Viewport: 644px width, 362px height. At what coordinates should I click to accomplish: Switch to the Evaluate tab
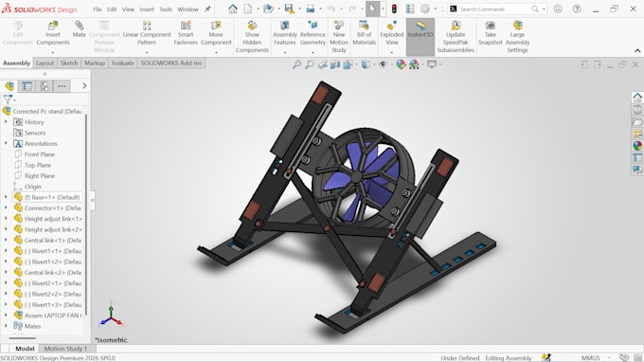(123, 63)
